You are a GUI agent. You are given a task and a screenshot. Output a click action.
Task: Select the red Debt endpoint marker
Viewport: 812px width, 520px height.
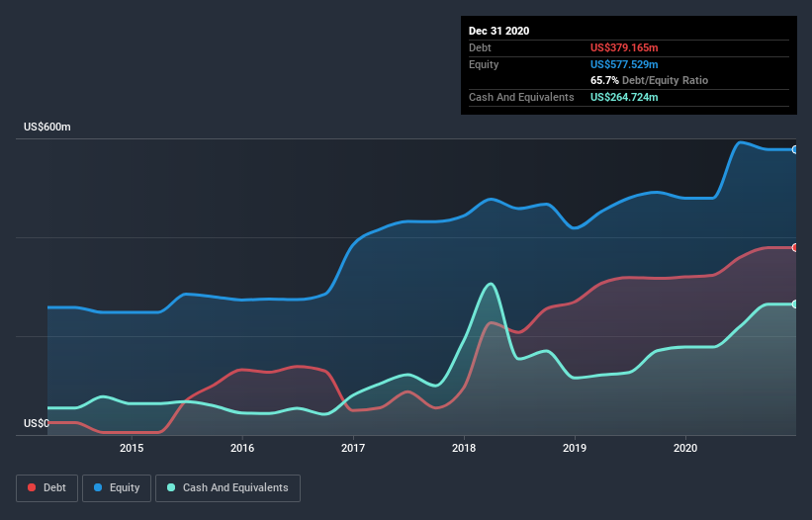pyautogui.click(x=795, y=248)
